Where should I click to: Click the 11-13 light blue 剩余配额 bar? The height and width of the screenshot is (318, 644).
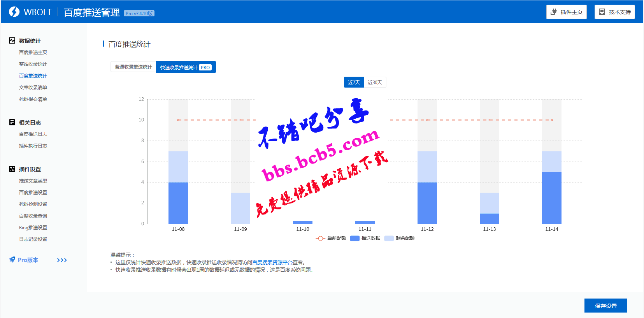point(490,203)
